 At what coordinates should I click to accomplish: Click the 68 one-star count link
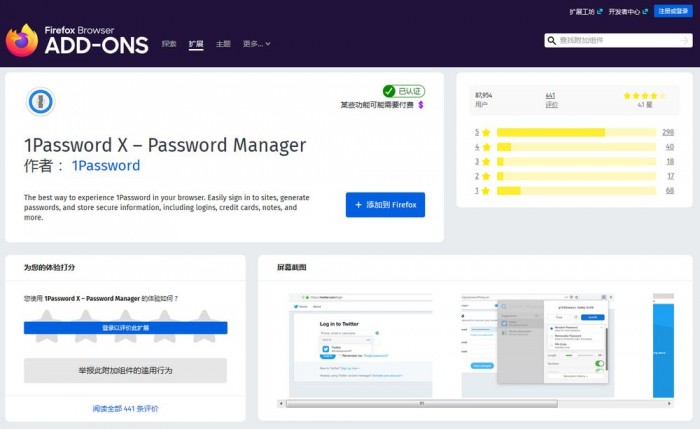[x=670, y=191]
